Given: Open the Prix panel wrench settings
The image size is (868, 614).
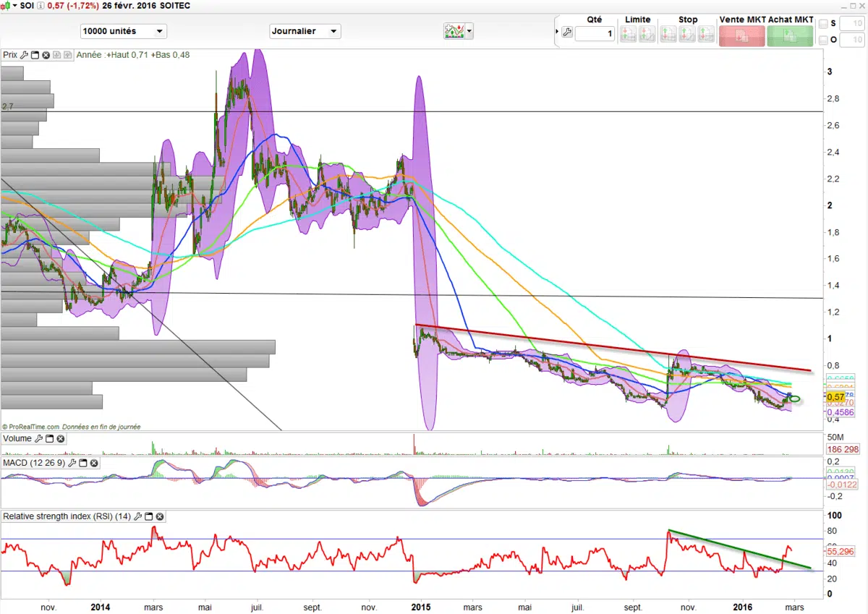Looking at the screenshot, I should pos(24,54).
